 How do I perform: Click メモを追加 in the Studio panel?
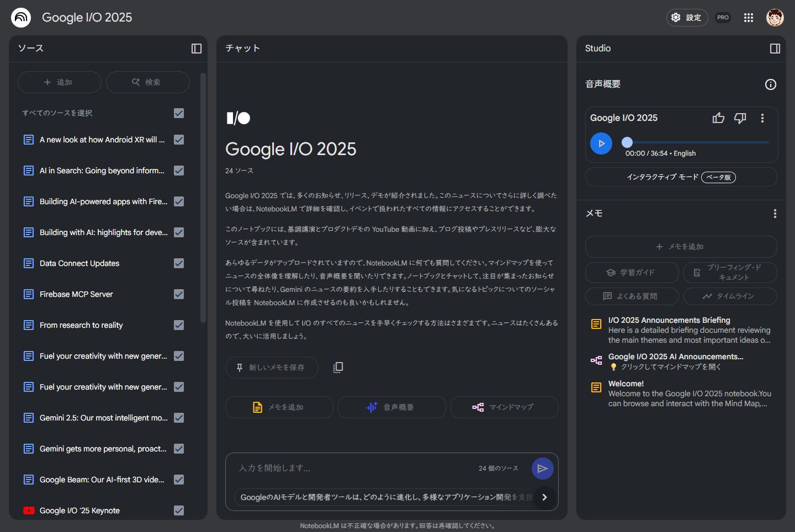(x=681, y=247)
